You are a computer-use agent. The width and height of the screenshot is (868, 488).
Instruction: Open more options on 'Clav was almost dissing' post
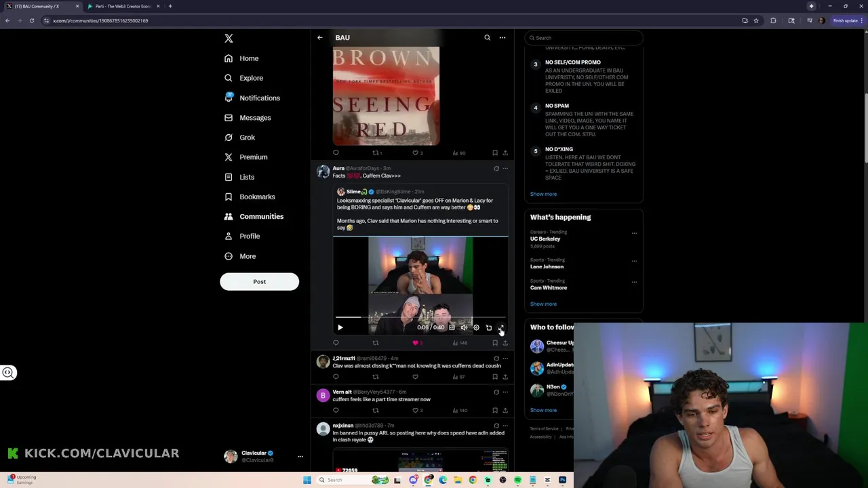(x=505, y=359)
